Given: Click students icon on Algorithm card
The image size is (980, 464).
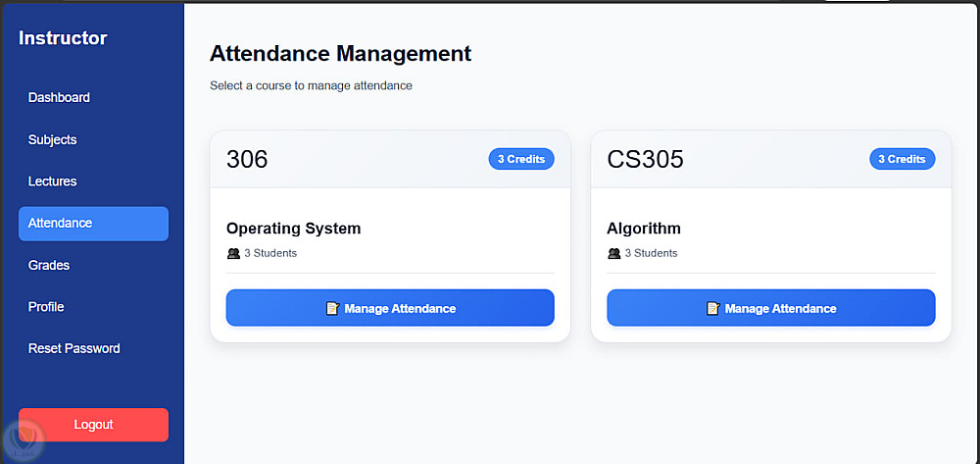Looking at the screenshot, I should pos(614,253).
